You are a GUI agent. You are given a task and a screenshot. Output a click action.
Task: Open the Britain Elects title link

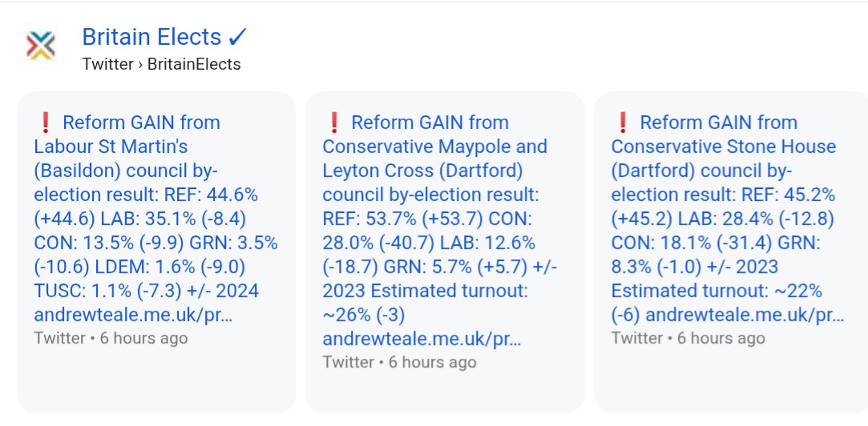pyautogui.click(x=151, y=37)
